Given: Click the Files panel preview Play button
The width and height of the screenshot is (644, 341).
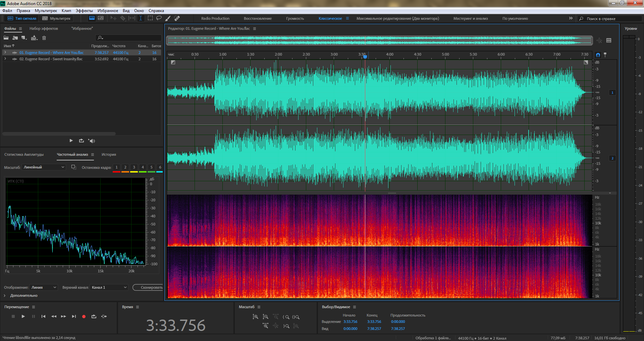Looking at the screenshot, I should (x=71, y=141).
